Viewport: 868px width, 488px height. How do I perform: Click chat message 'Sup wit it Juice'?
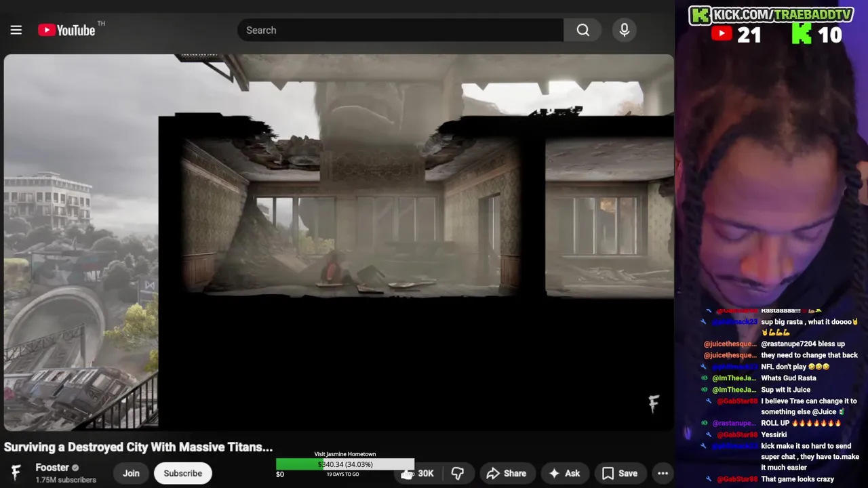pyautogui.click(x=785, y=390)
